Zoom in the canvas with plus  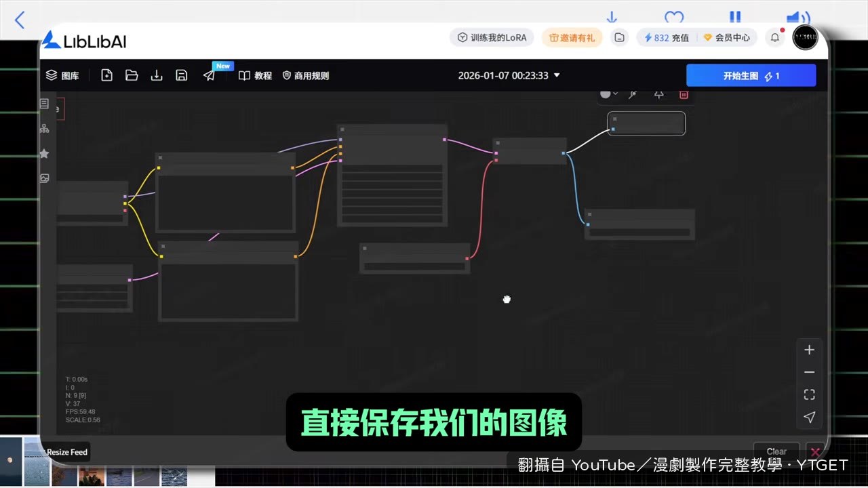[x=809, y=350]
